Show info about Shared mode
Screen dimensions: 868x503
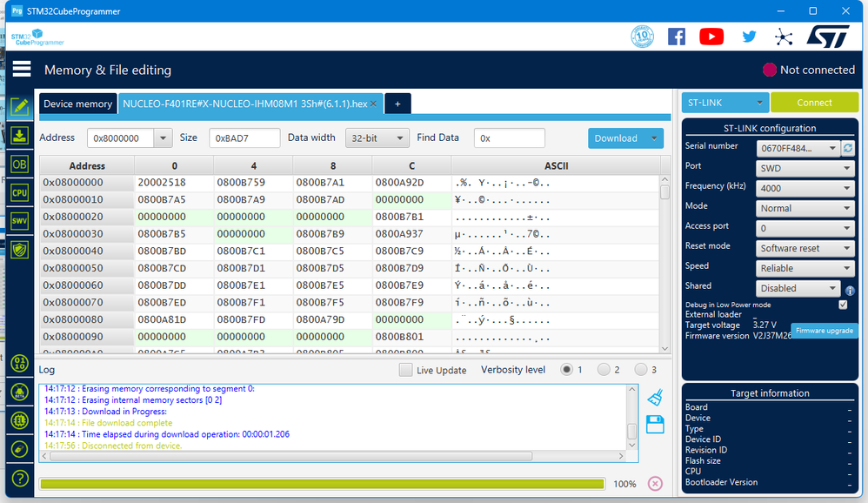pyautogui.click(x=850, y=291)
